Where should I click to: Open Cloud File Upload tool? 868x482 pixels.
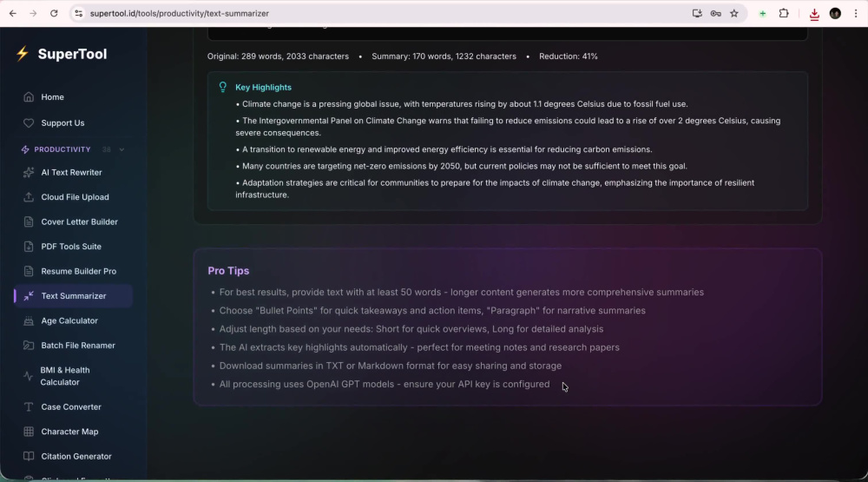click(x=73, y=197)
